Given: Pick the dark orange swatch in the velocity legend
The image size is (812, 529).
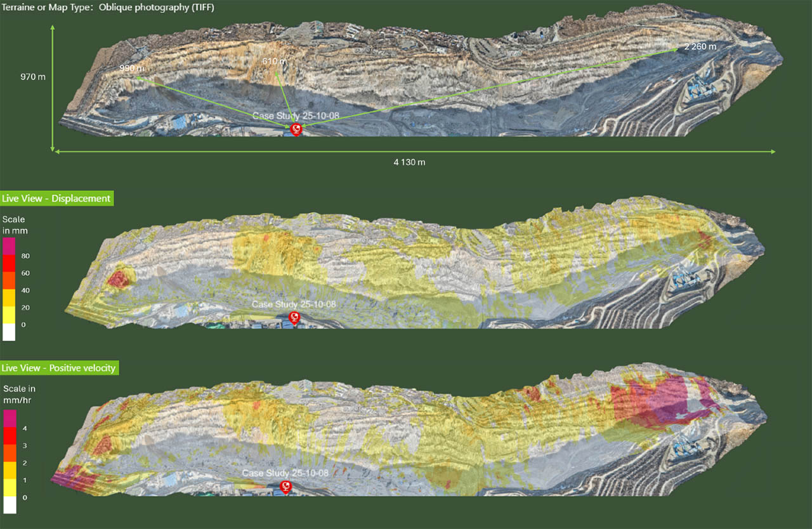Looking at the screenshot, I should 10,453.
